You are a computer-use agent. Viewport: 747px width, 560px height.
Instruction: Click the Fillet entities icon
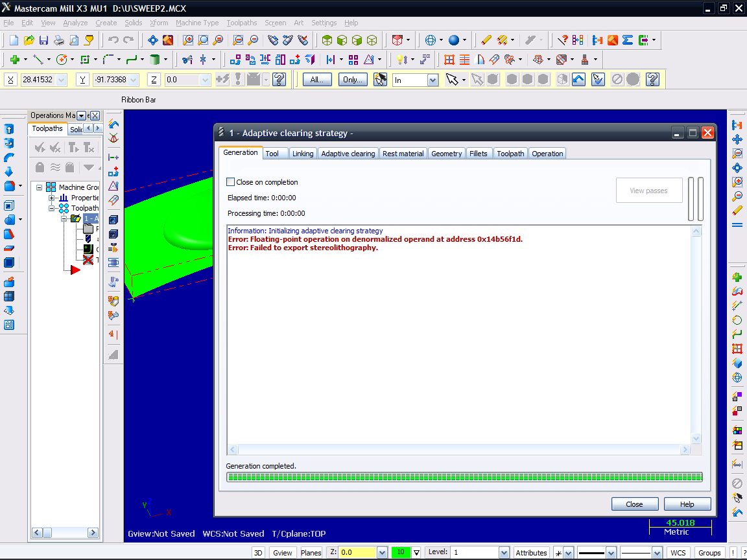108,60
